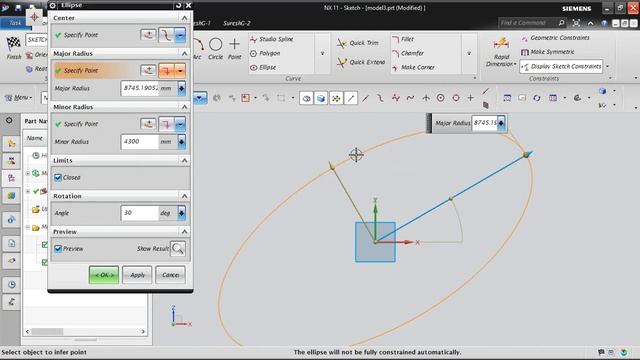Open Point Dialog for Center
Viewport: 640px width, 360px height.
point(148,35)
